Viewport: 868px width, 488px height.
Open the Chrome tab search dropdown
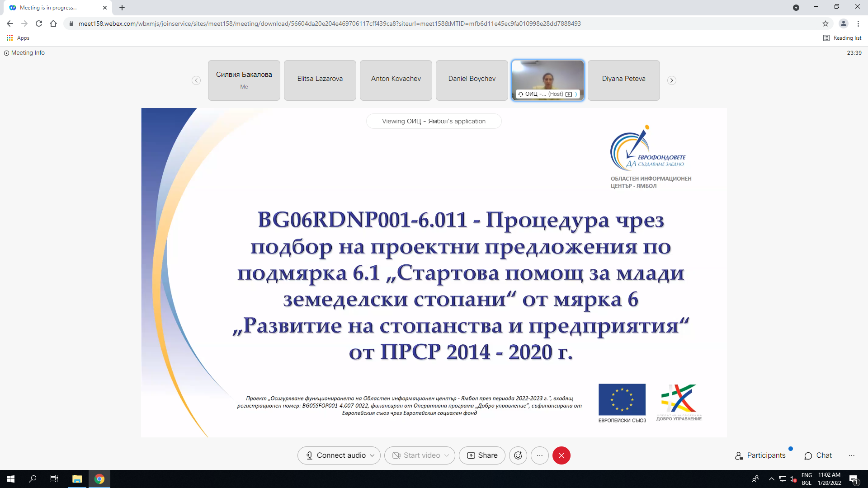coord(796,8)
